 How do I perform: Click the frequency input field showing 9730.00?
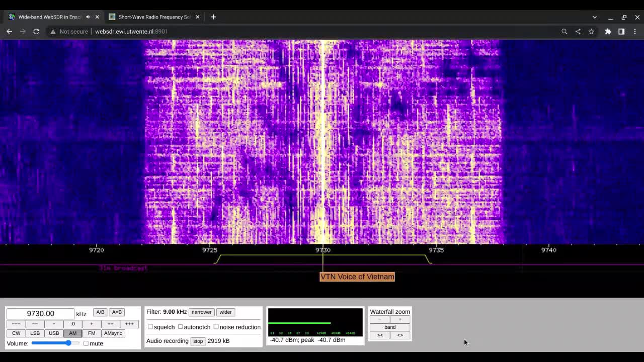click(40, 313)
